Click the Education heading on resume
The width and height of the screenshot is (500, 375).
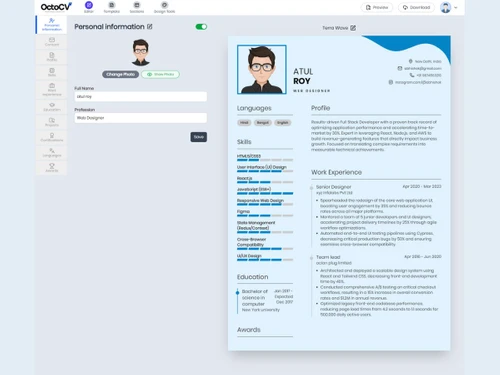[252, 277]
